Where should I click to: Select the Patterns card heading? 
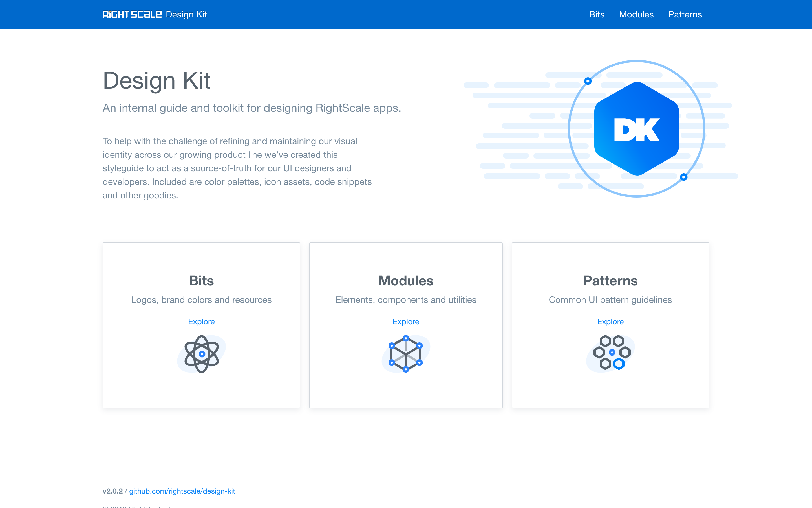[610, 281]
